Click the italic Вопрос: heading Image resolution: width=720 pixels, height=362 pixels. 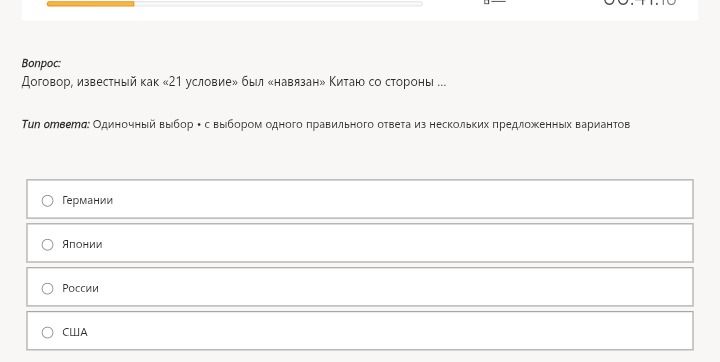tap(41, 63)
